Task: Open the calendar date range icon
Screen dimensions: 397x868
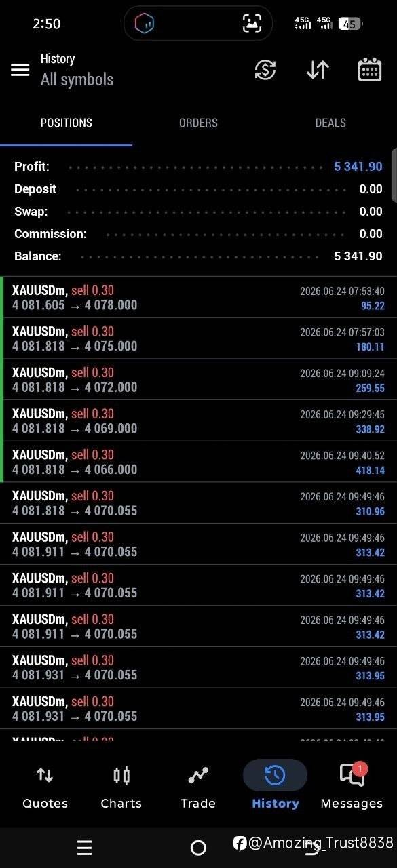Action: coord(370,70)
